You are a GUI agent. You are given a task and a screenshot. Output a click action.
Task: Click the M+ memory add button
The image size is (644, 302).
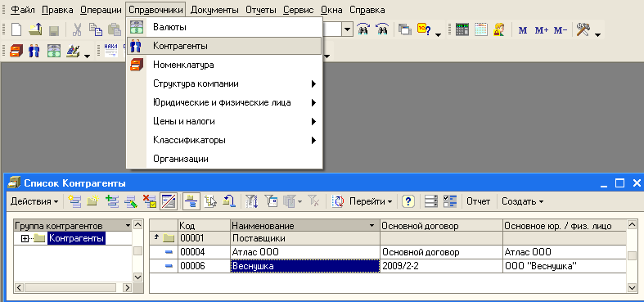(x=542, y=30)
